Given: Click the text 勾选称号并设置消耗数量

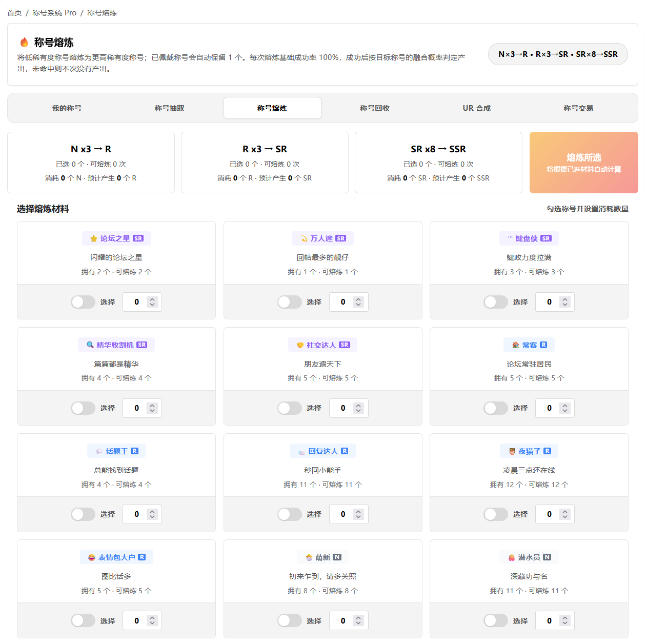Looking at the screenshot, I should [588, 209].
